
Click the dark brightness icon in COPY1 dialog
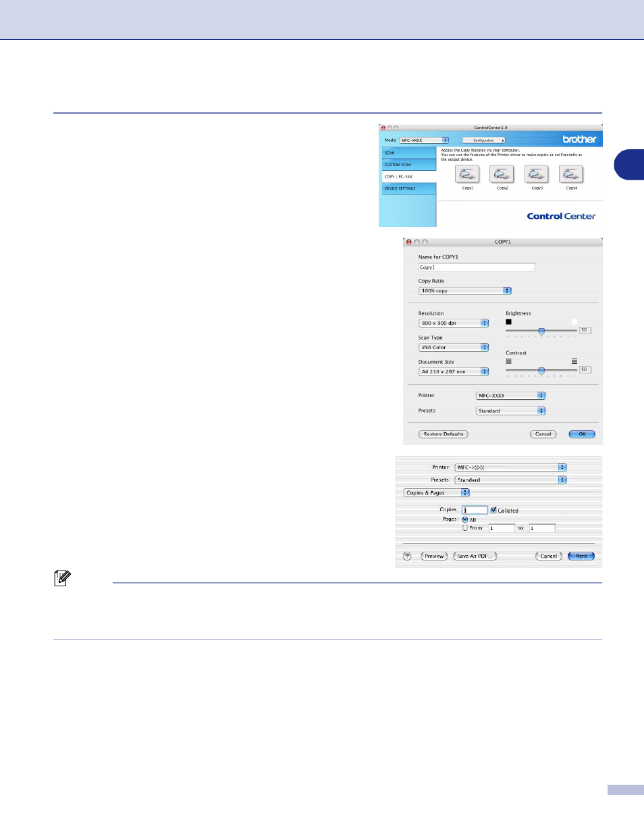point(509,322)
